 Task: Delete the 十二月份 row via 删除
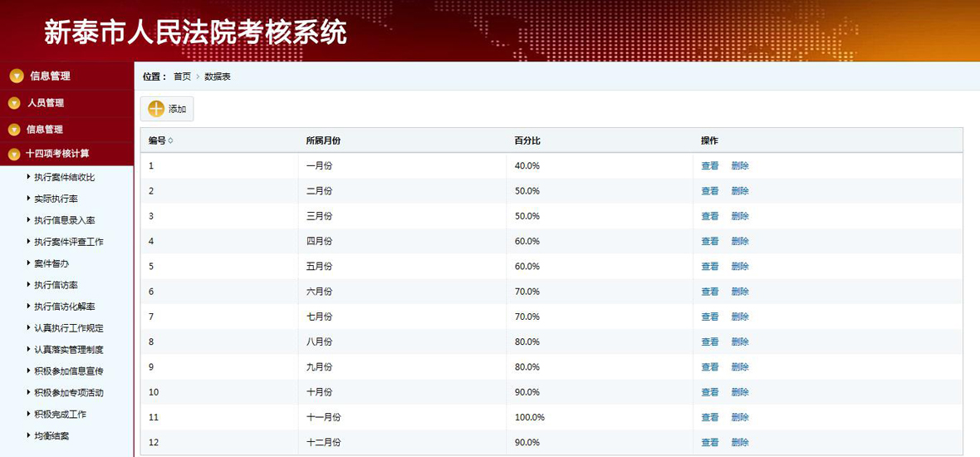(x=740, y=443)
